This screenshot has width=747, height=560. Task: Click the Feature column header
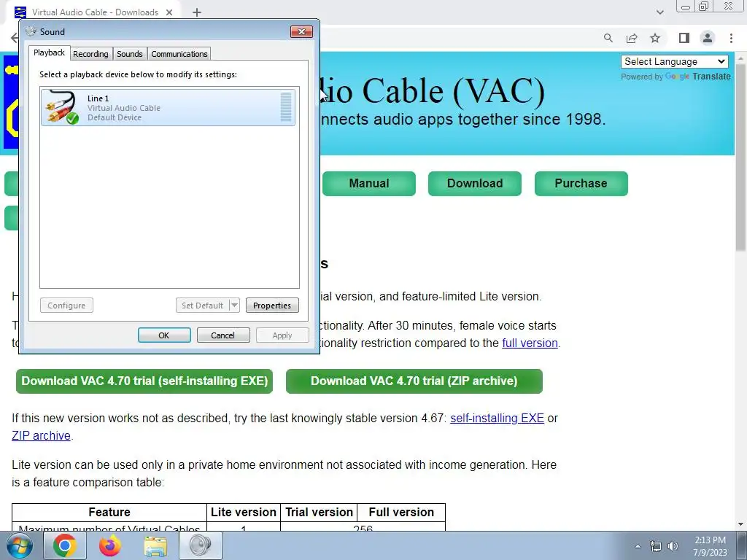pyautogui.click(x=109, y=513)
